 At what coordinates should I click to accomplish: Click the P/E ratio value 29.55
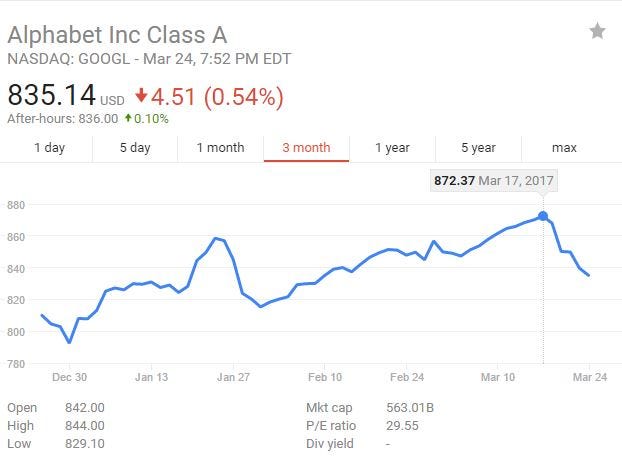point(401,426)
